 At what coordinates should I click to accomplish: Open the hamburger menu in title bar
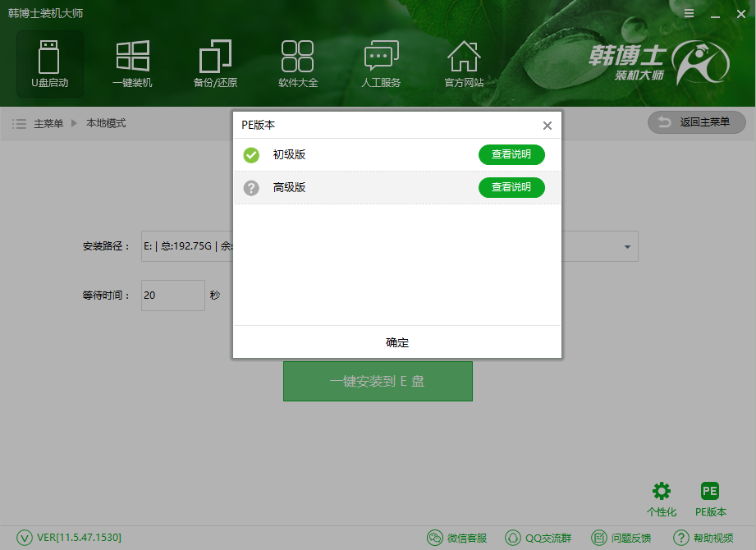click(x=688, y=13)
